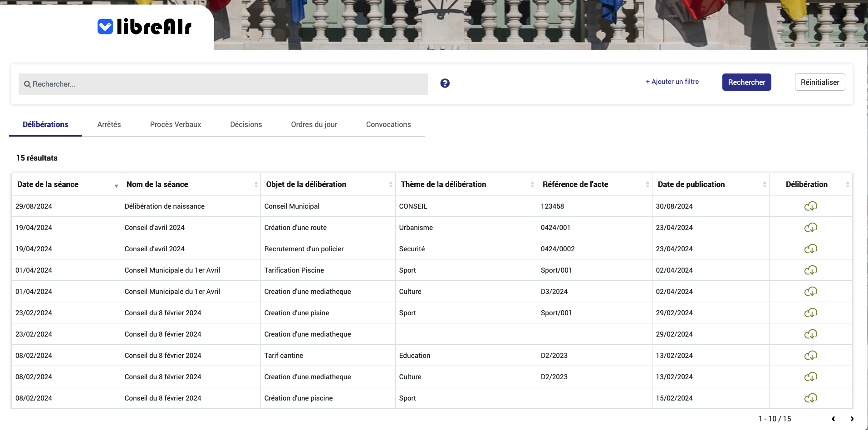Screen dimensions: 868x430
Task: Sort by Nom de la séance
Action: click(x=191, y=184)
